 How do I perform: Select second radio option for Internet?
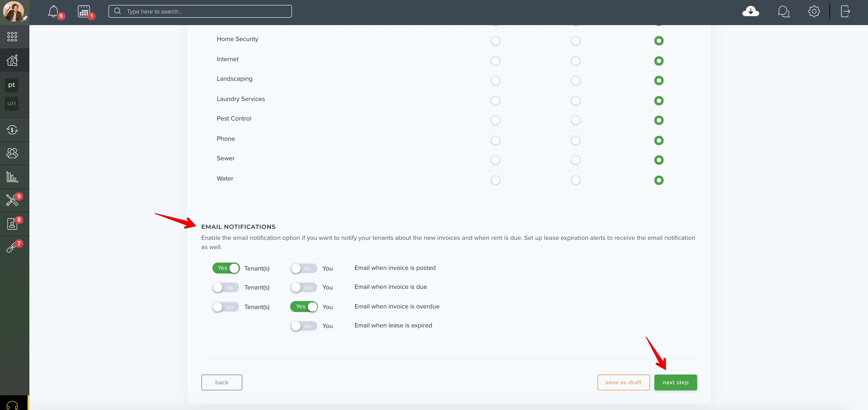[575, 61]
